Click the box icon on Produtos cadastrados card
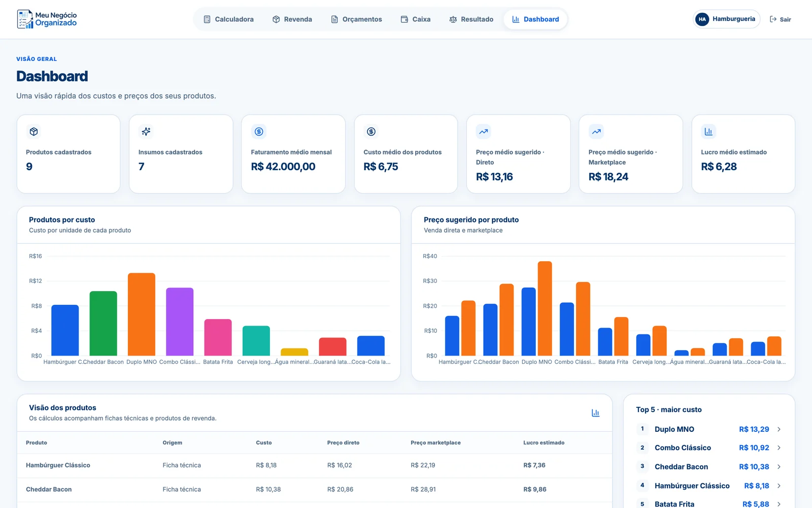The height and width of the screenshot is (508, 812). point(34,132)
